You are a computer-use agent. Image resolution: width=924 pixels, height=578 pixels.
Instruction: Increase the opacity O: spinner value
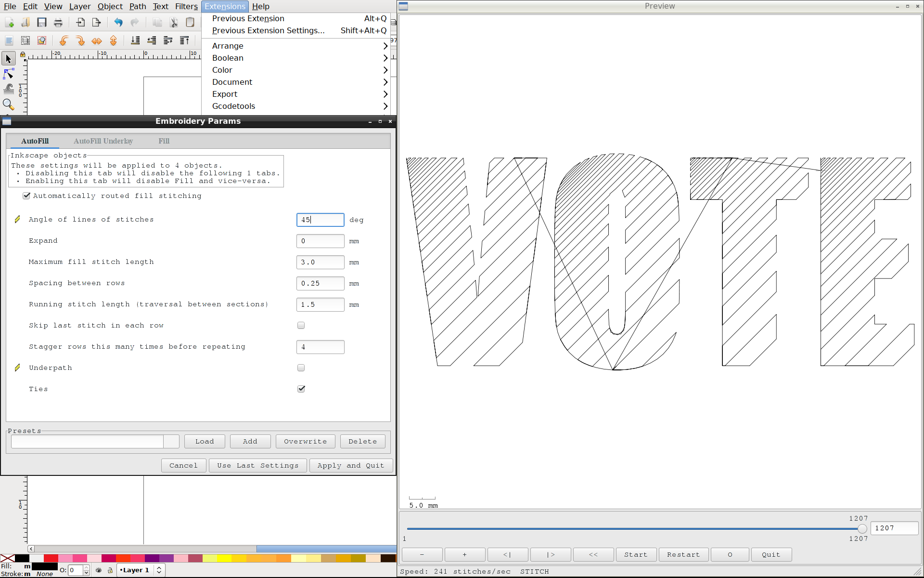87,567
